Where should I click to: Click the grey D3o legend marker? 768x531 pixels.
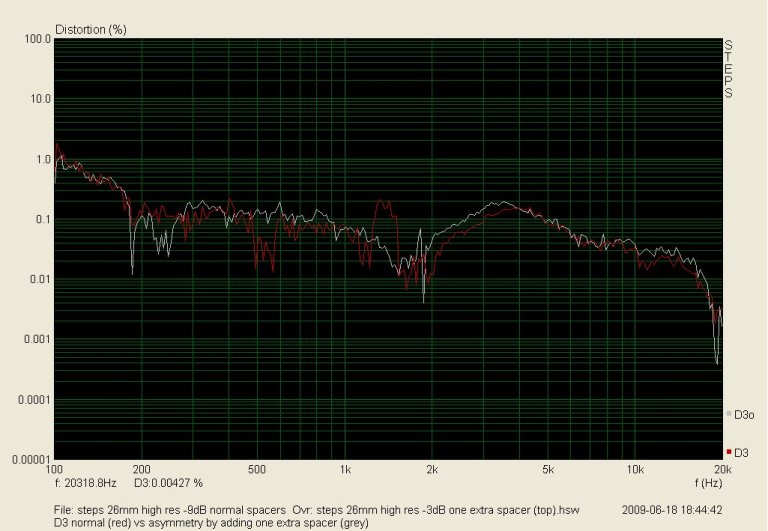point(729,414)
